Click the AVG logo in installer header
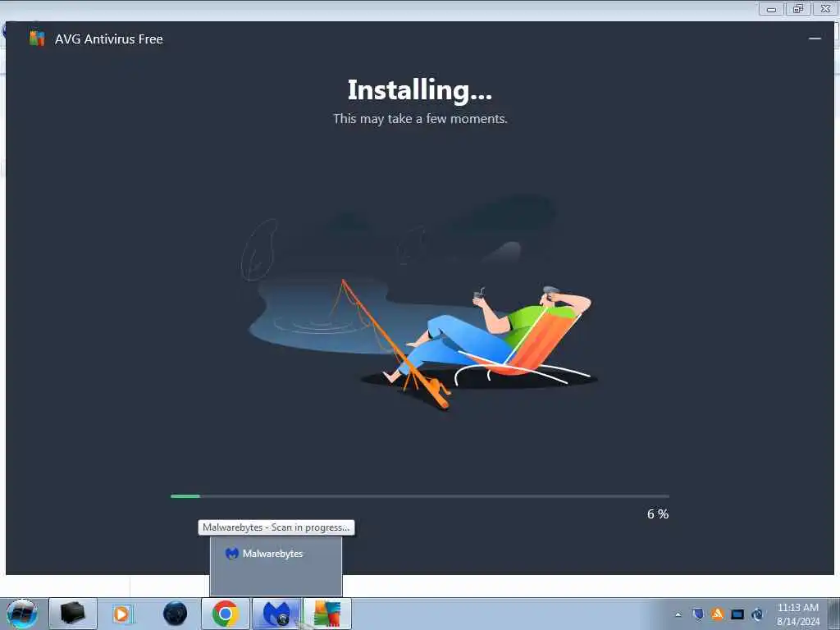The width and height of the screenshot is (840, 630). pos(36,39)
